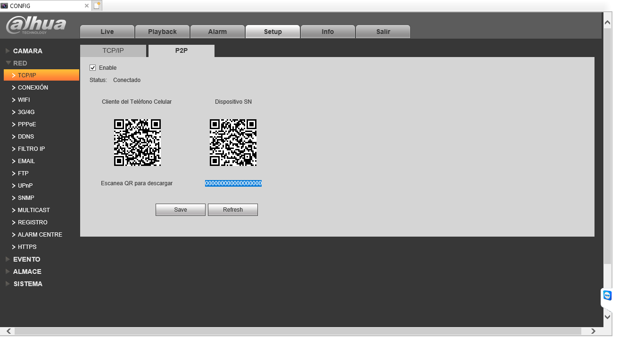Open the Live tab

[107, 32]
